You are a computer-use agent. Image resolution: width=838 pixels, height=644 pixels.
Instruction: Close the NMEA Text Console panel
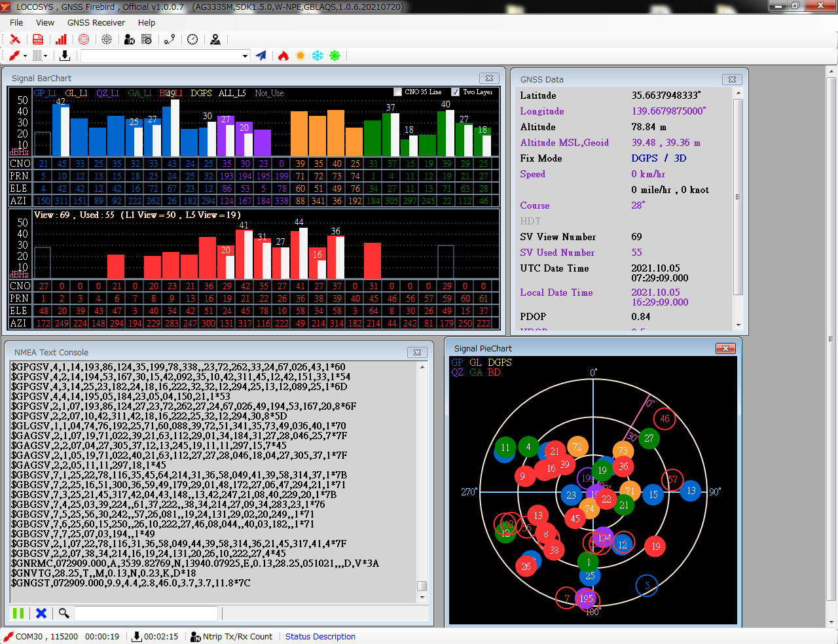[x=416, y=352]
